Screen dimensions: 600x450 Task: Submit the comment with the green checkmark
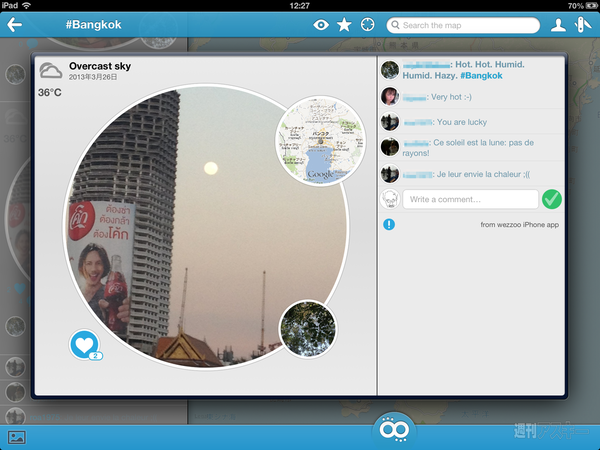[x=552, y=199]
